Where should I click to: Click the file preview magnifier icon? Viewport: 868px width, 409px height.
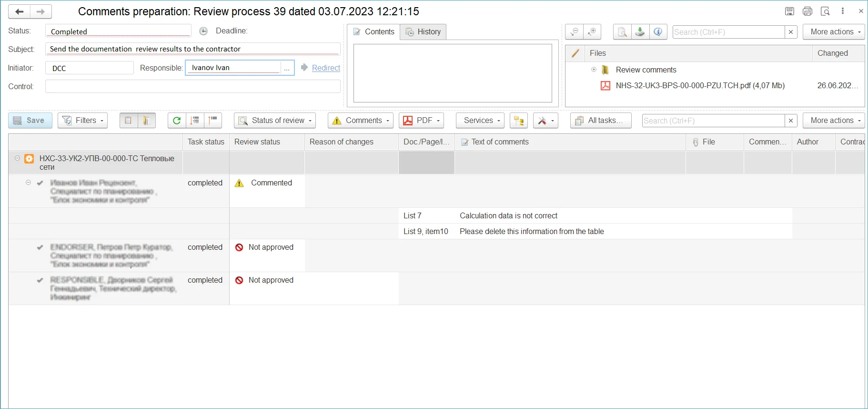[x=622, y=32]
